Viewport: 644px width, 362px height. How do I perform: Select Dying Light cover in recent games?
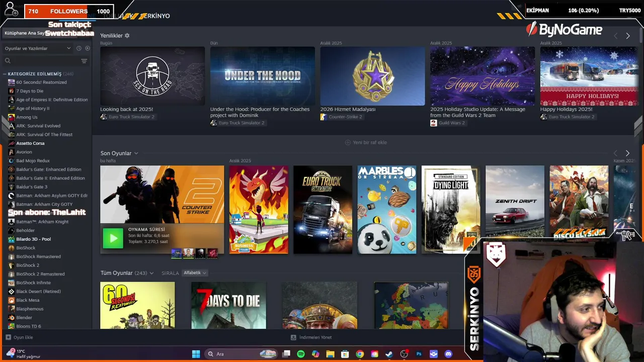click(x=451, y=210)
